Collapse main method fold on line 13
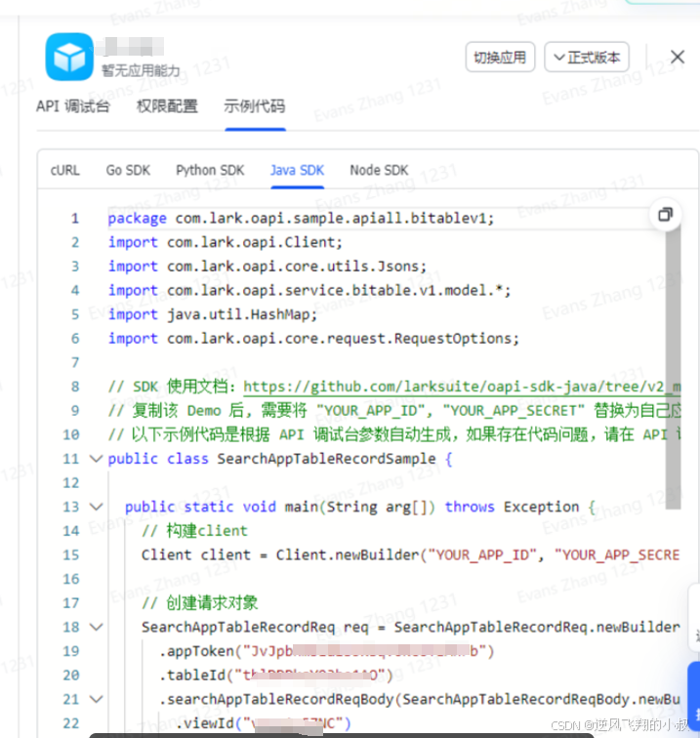Screen dimensions: 700x738 click(x=96, y=507)
